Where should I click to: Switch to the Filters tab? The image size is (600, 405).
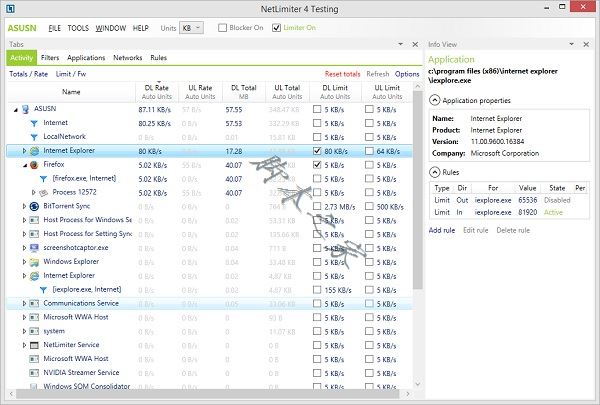click(50, 58)
